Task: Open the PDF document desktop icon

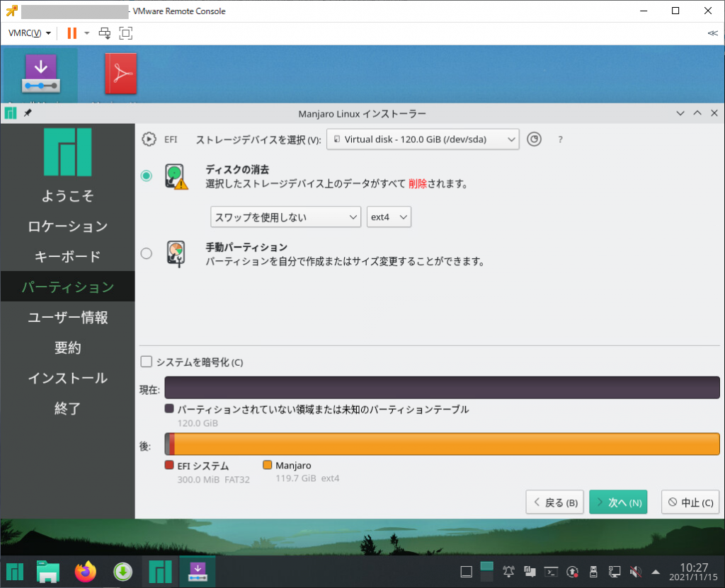Action: click(120, 74)
